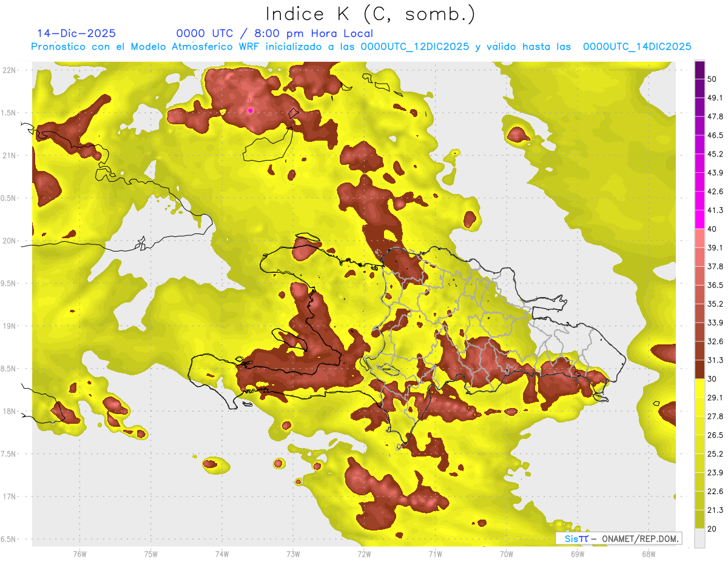
Task: Click the colorbar value "22.6"
Action: (x=715, y=491)
